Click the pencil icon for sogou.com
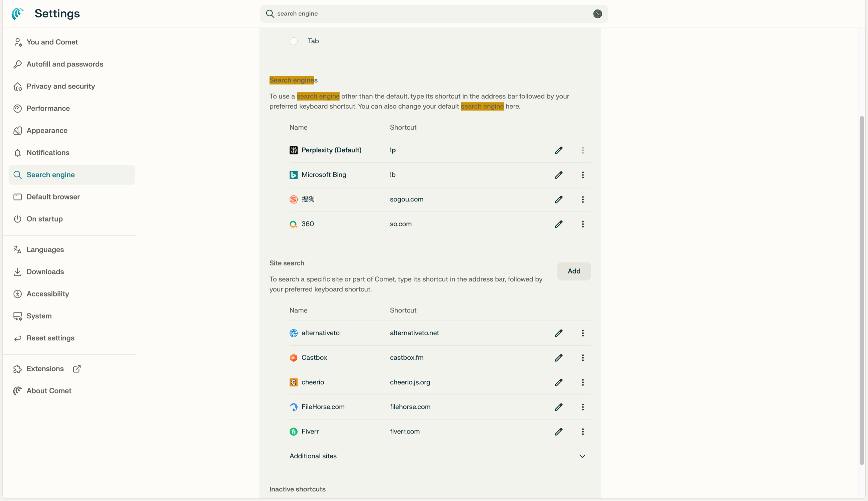The width and height of the screenshot is (868, 501). 558,200
